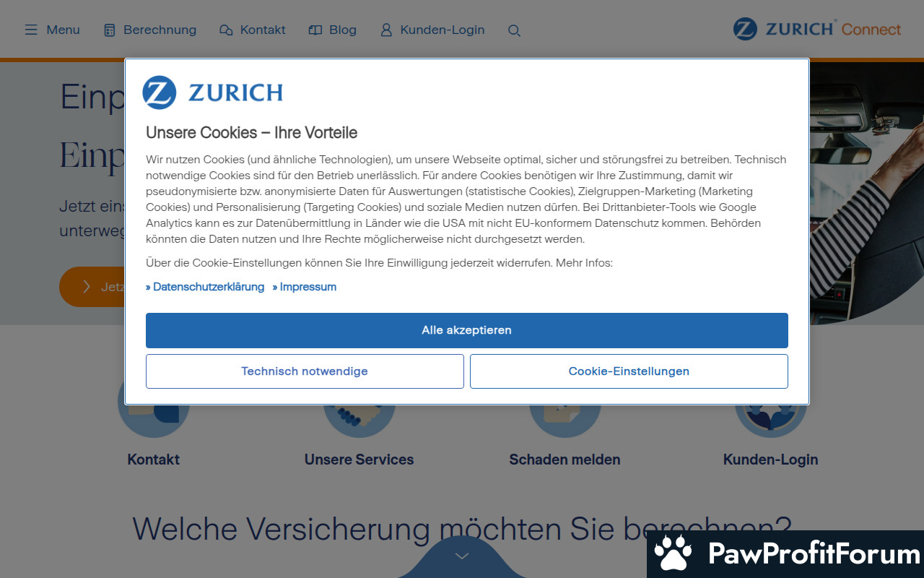Open the Datenschutzerklärung link
The image size is (924, 578).
pos(205,287)
